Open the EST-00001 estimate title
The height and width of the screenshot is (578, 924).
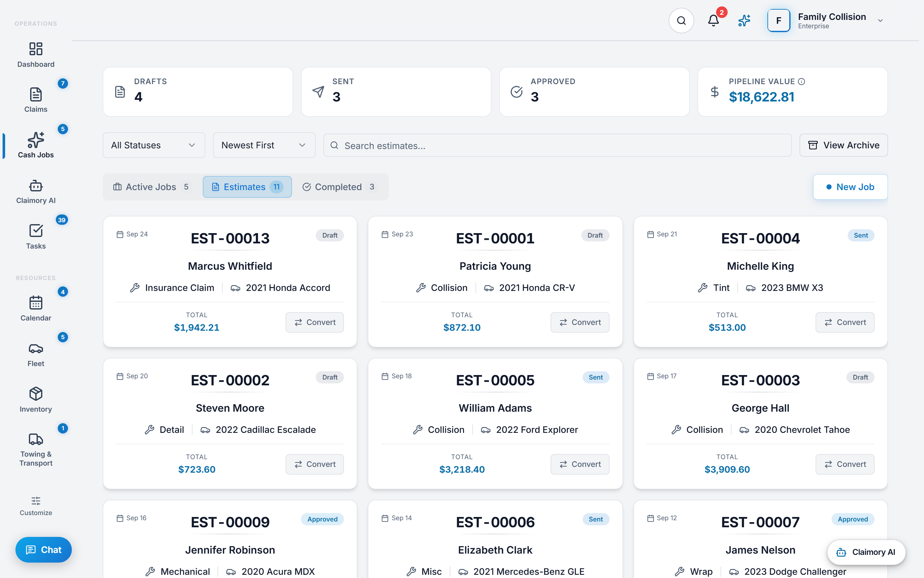point(495,239)
